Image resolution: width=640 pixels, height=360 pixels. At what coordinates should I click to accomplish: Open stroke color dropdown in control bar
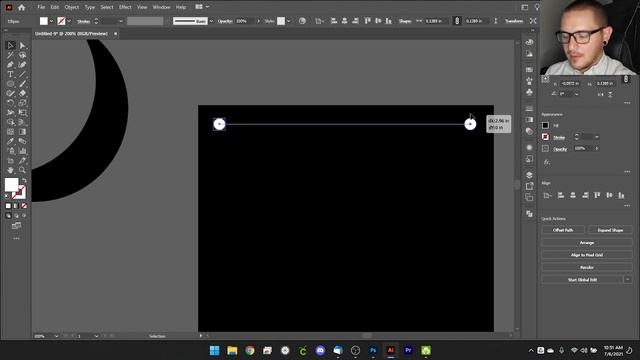pos(69,21)
